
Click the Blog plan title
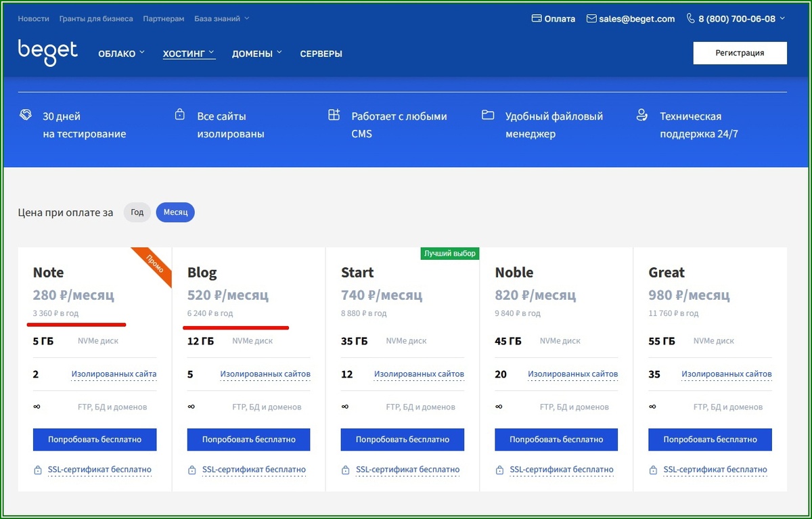click(202, 273)
